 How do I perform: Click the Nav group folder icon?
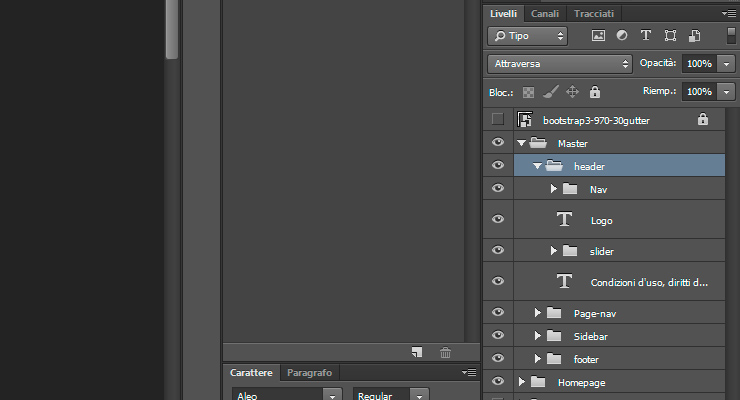tap(570, 189)
